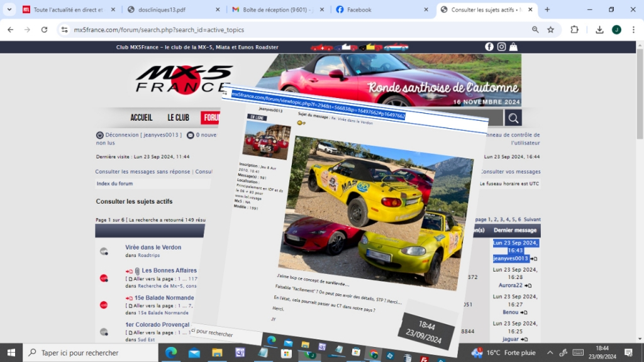Open a new browser tab
This screenshot has height=362, width=644.
coord(547,9)
